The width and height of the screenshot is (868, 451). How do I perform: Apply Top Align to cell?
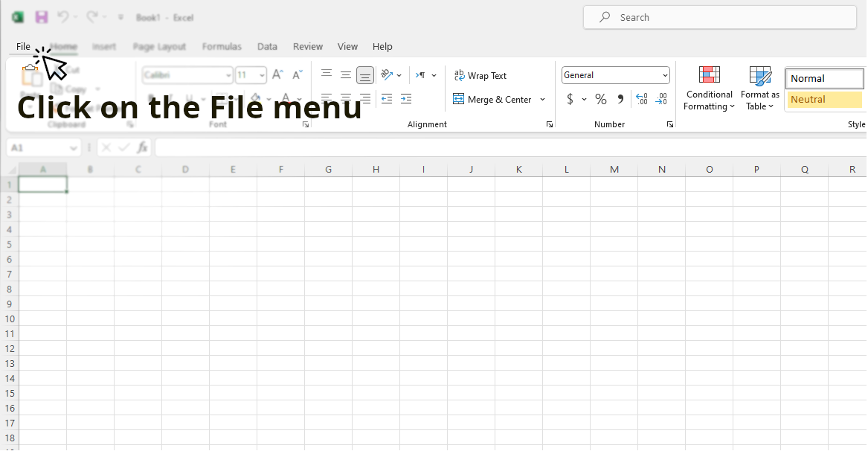[x=327, y=74]
